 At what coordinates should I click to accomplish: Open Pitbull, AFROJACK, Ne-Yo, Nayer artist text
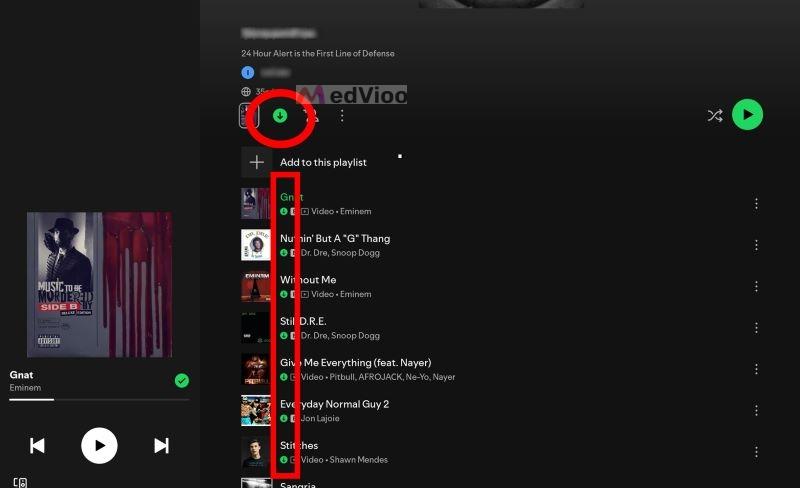392,377
